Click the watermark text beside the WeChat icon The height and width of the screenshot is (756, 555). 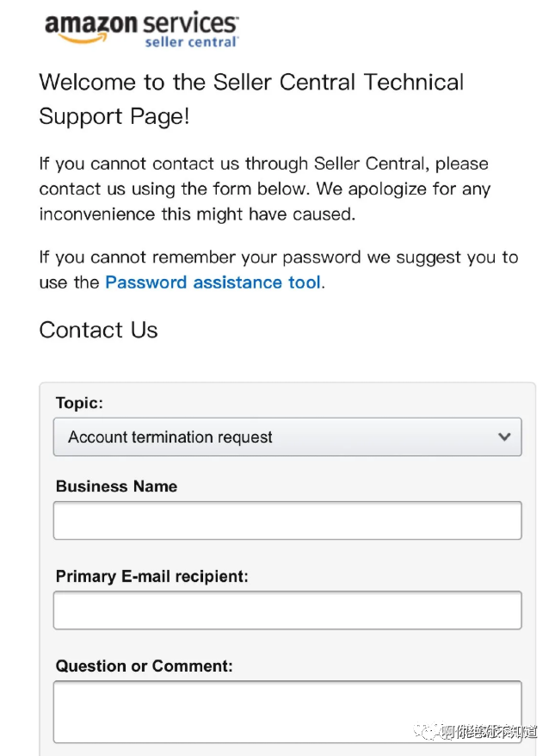coord(489,732)
